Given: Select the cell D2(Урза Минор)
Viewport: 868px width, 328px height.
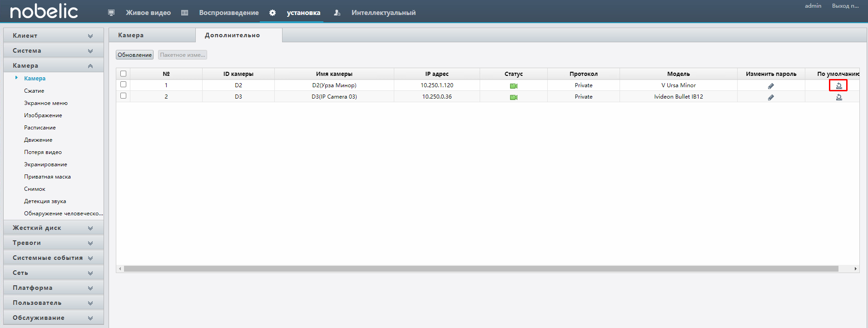Looking at the screenshot, I should coord(334,85).
